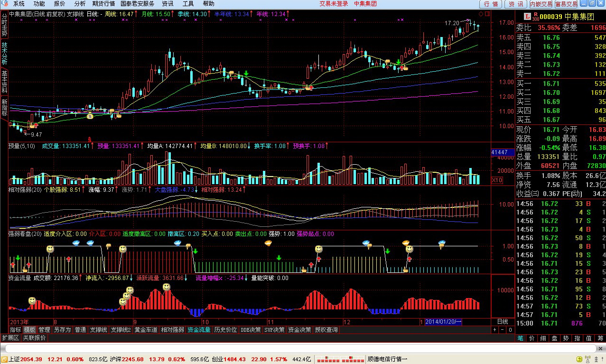Open the 分析 menu

80,4
